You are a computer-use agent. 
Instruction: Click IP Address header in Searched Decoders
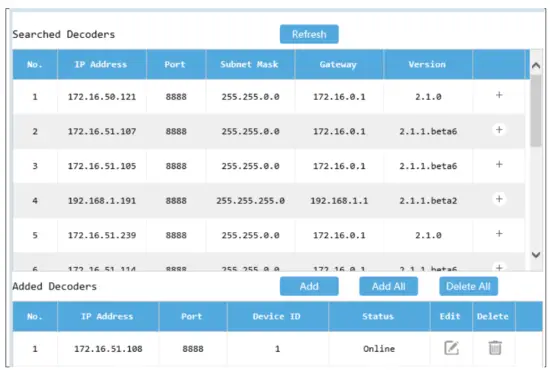click(x=102, y=65)
